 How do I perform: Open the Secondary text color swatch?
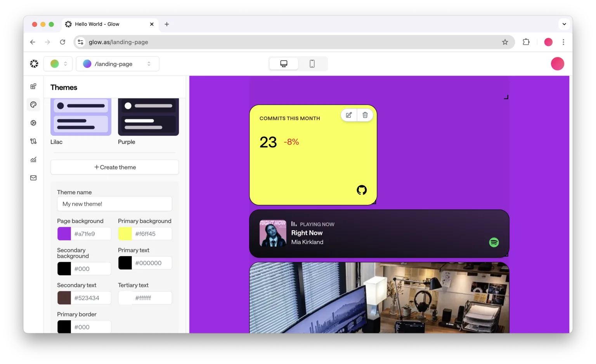pyautogui.click(x=64, y=298)
